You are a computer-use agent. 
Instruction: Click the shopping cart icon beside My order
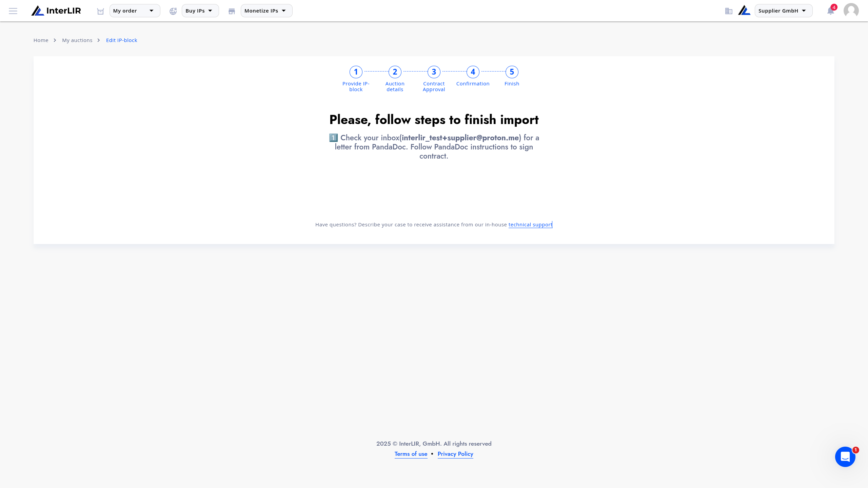tap(100, 11)
